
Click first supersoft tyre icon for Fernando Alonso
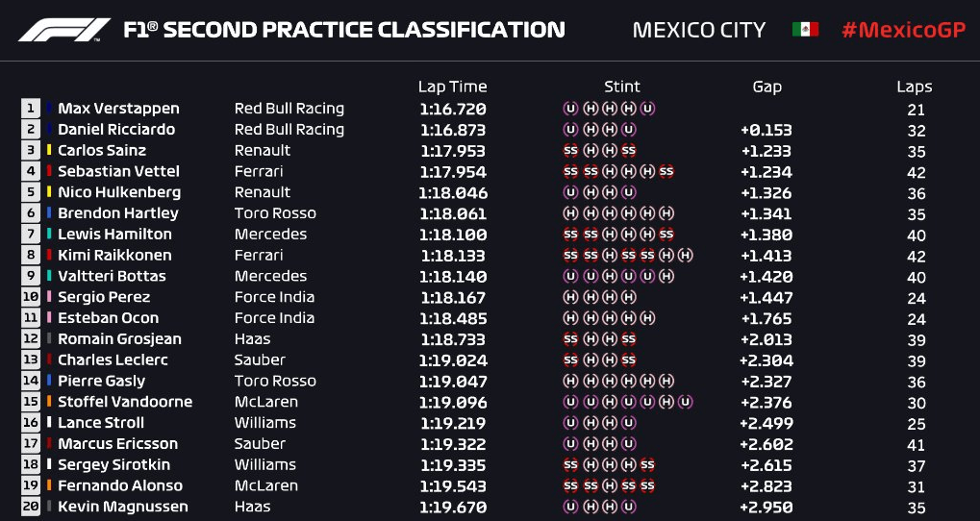[570, 485]
